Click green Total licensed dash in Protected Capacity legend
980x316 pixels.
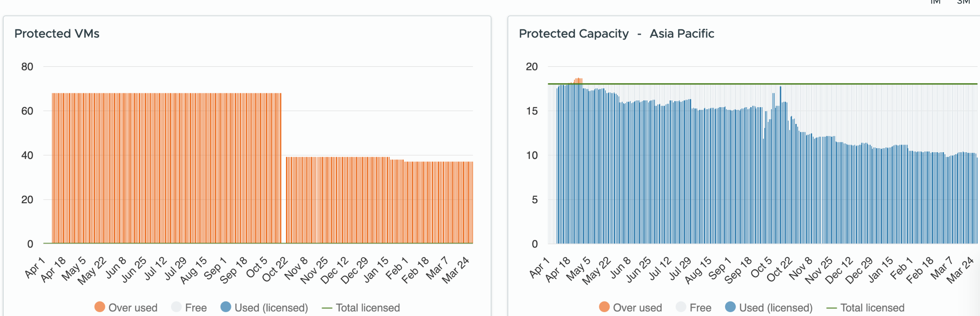[x=831, y=308]
